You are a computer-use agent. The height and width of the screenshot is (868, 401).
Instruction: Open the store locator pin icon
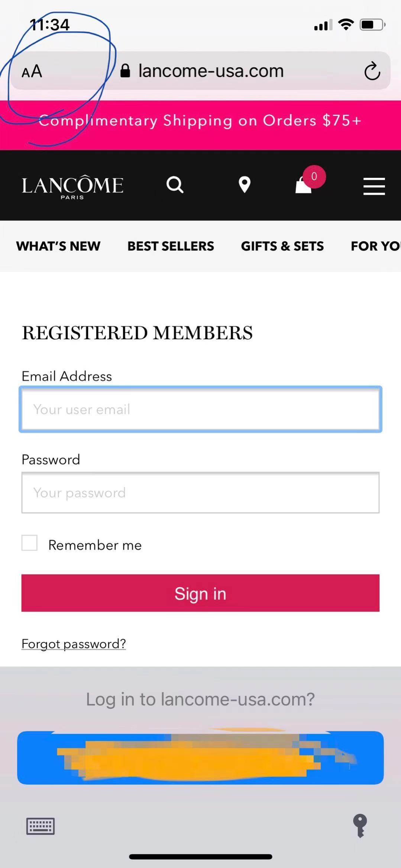tap(244, 185)
